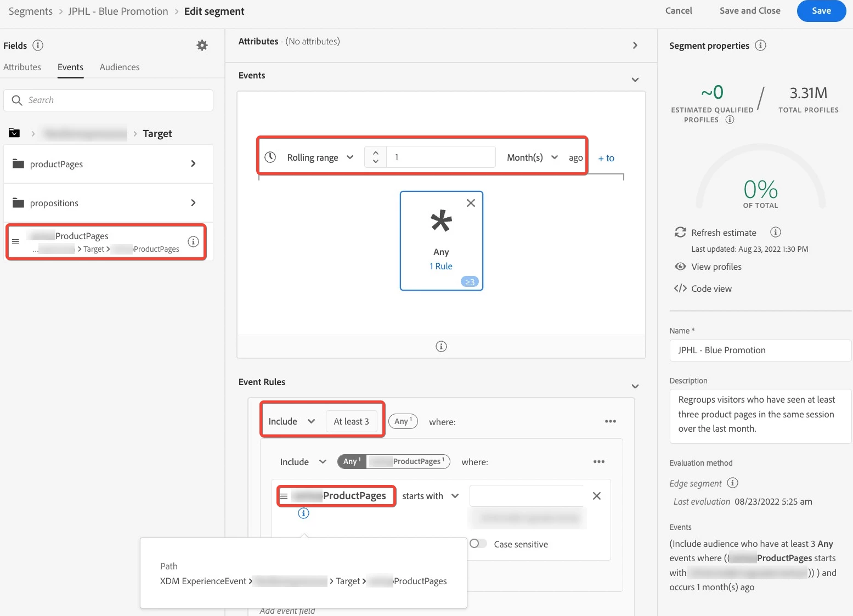The height and width of the screenshot is (616, 853).
Task: Click the Any ProductPages pill
Action: click(x=394, y=461)
